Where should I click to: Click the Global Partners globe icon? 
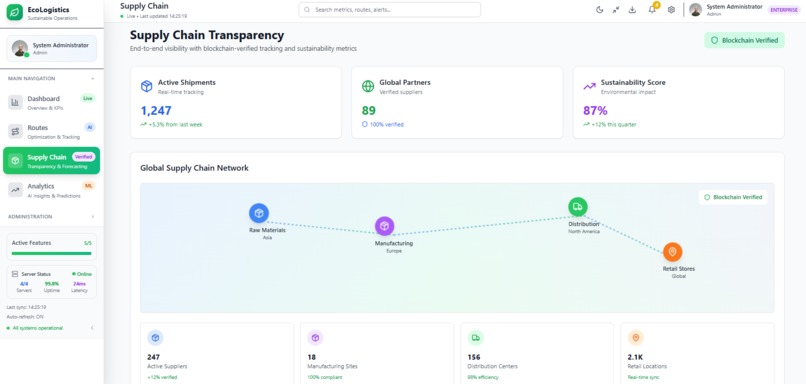[368, 86]
